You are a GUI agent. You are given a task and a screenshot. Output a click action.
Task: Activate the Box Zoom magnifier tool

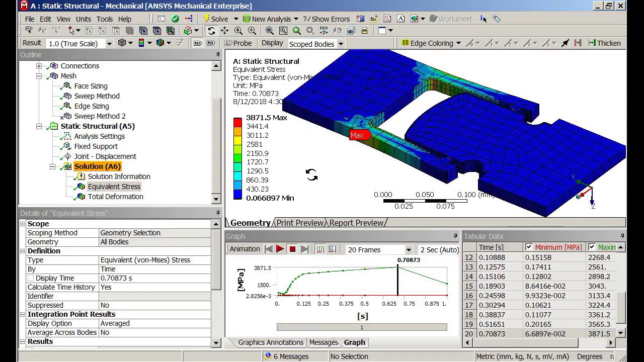coord(252,31)
